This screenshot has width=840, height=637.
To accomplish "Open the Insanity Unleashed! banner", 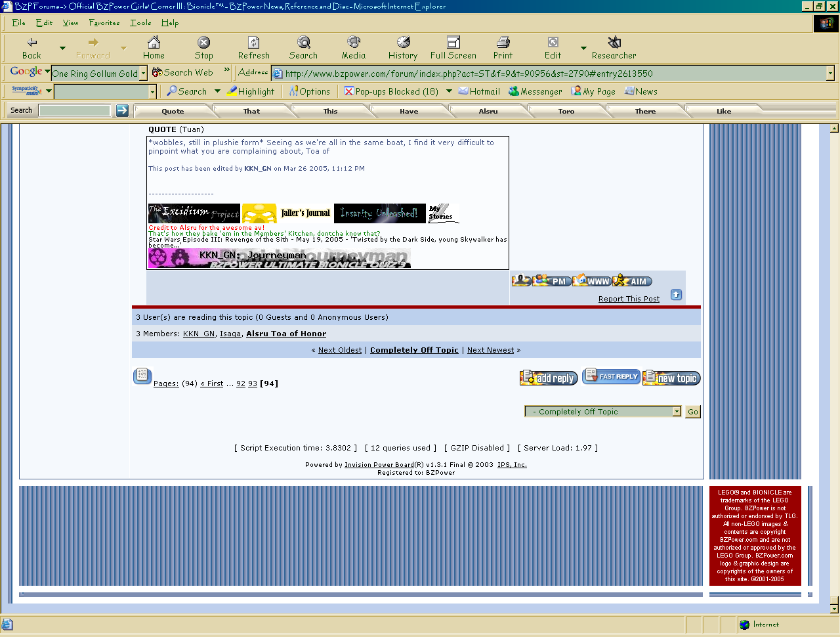I will pyautogui.click(x=380, y=213).
